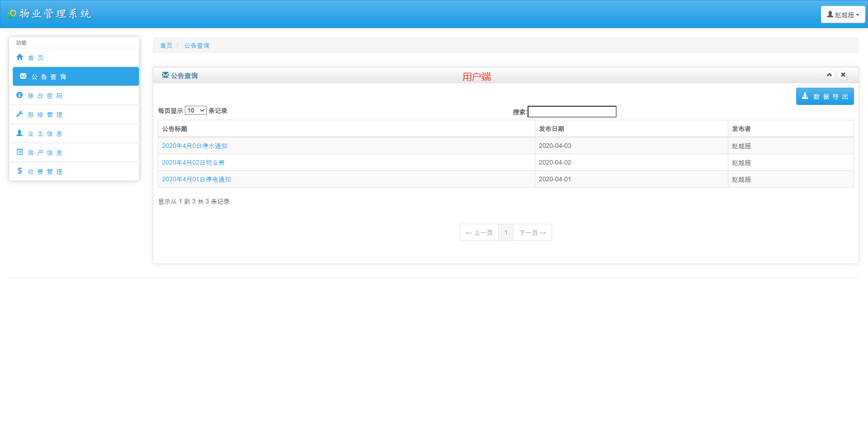Close the 公告查询 panel with the X
868x438 pixels.
pos(843,75)
